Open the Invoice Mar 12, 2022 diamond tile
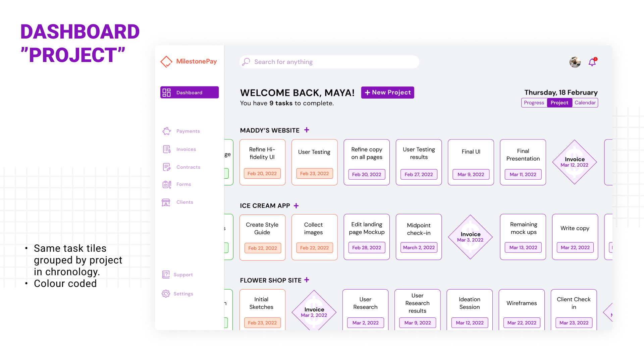This screenshot has height=362, width=644. 574,162
